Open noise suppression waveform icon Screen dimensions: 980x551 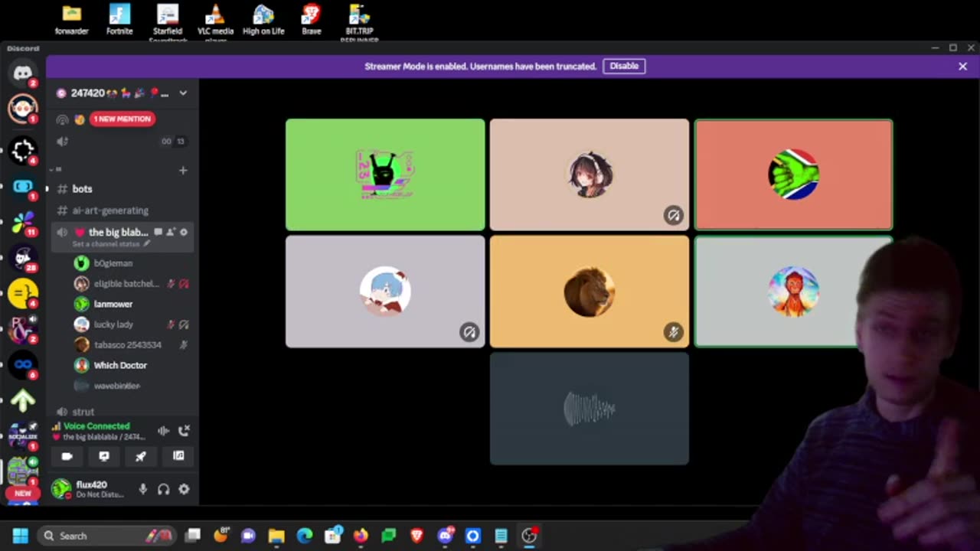[163, 431]
